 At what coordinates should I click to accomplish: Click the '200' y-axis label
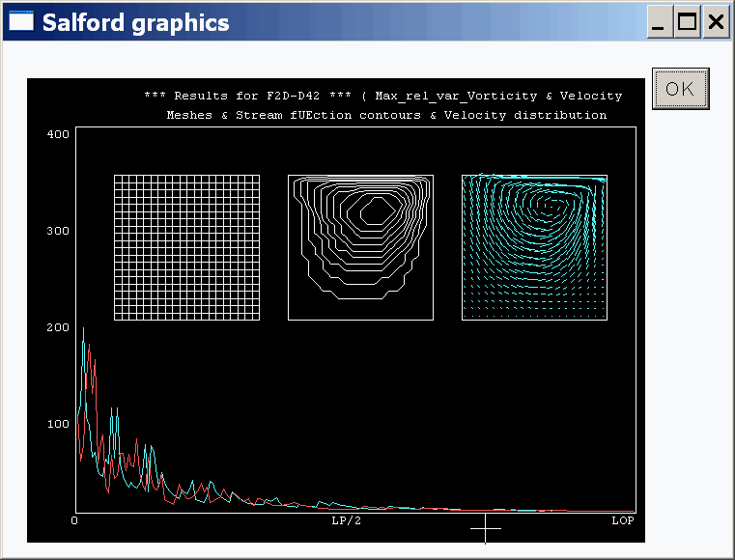[58, 327]
